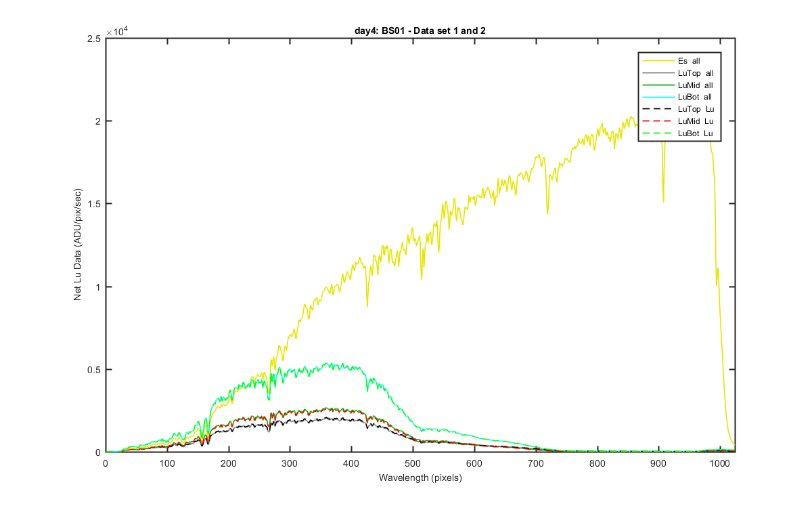Click the x-axis tick label '1000'
Screen dimensions: 812x508
[x=720, y=464]
